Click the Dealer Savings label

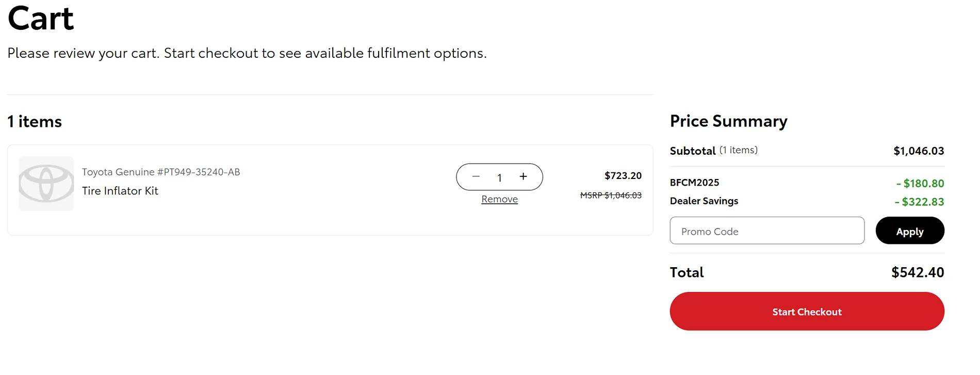point(704,201)
